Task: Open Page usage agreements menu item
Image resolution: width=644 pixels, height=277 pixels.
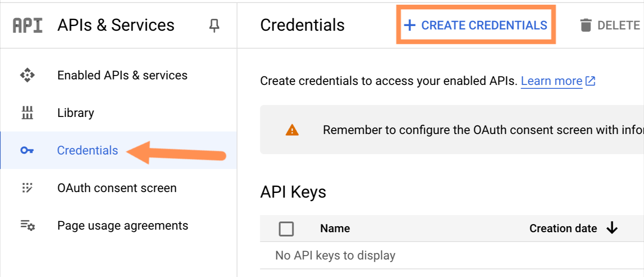Action: [x=122, y=225]
